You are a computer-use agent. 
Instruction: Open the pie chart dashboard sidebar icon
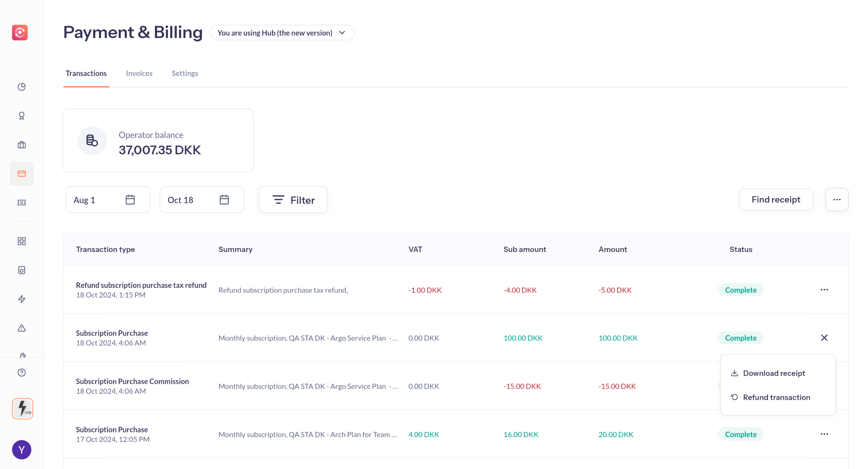click(x=22, y=87)
